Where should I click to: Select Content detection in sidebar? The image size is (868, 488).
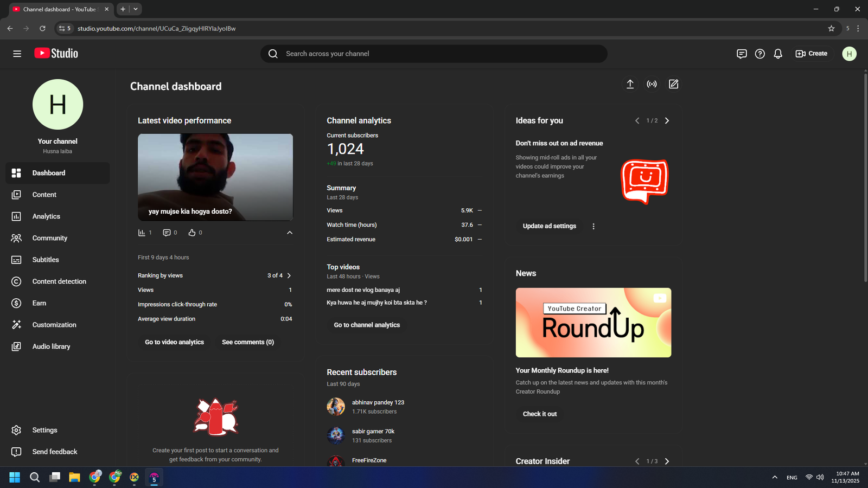(59, 281)
